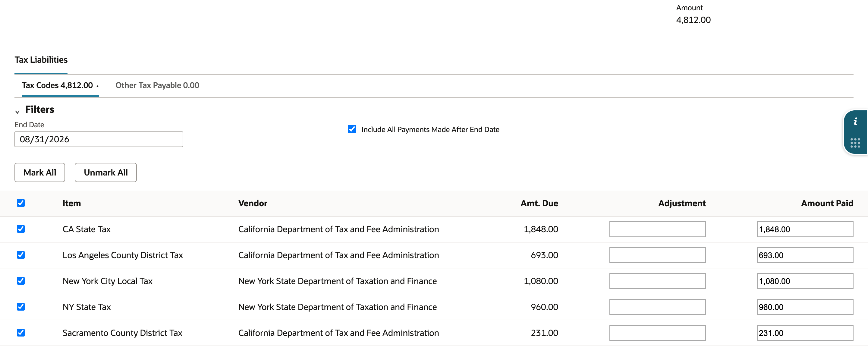This screenshot has width=868, height=351.
Task: Click the Amount Paid column header
Action: [x=827, y=203]
